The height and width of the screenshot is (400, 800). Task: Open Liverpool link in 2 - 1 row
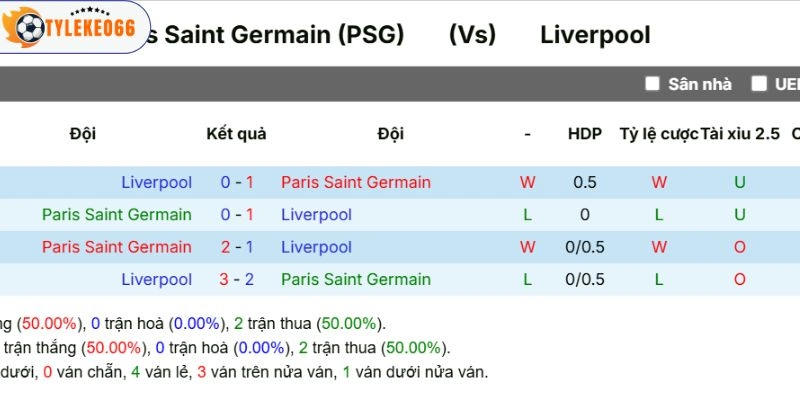(316, 247)
